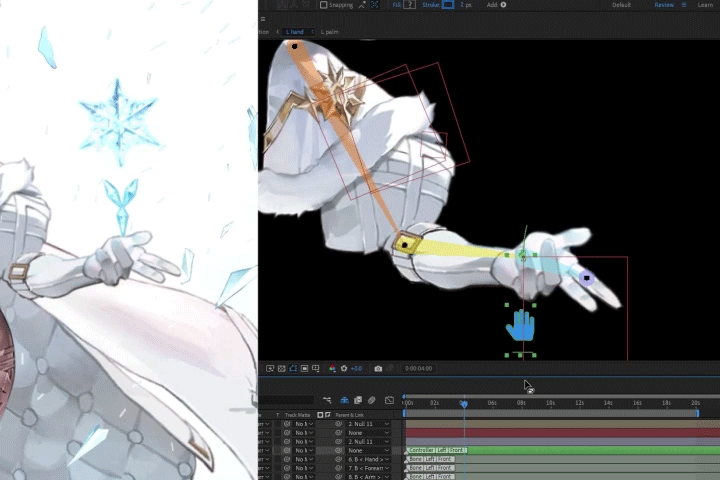This screenshot has width=720, height=480.
Task: Enable the Snapping checkbox
Action: point(324,5)
